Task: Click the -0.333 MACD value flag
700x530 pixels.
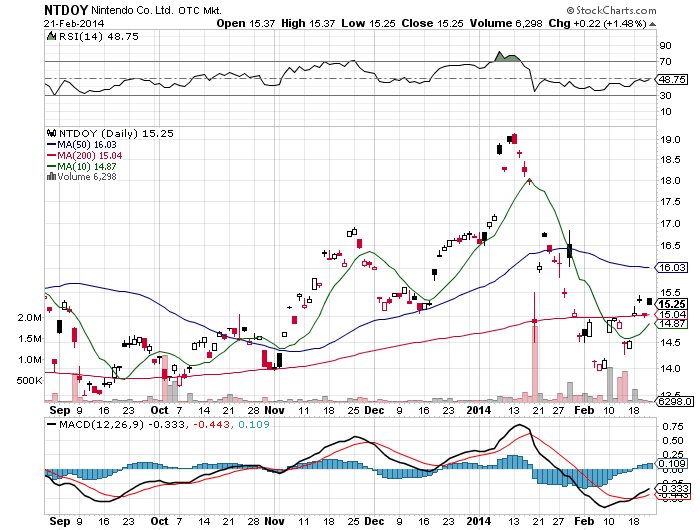Action: click(670, 488)
